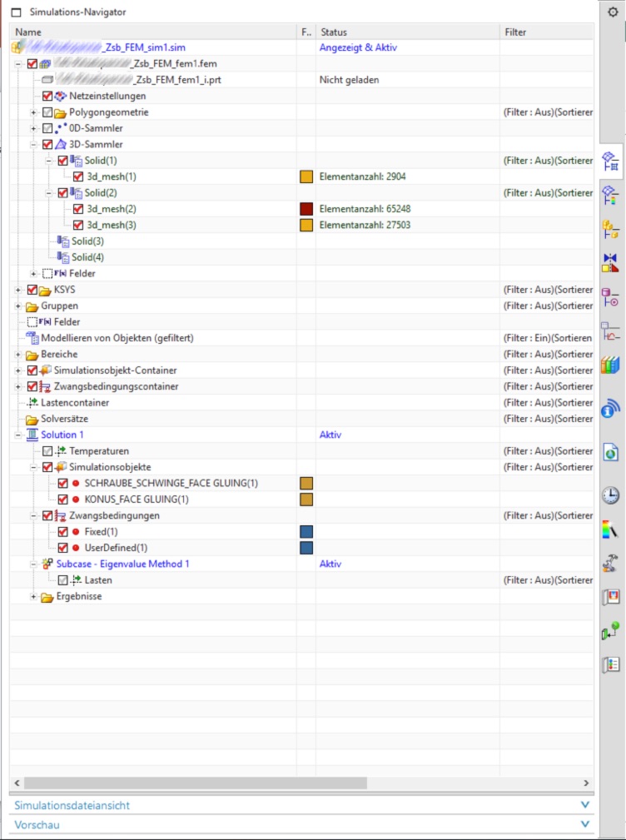Select Subcase - Eigenvalue Method 1
The width and height of the screenshot is (626, 840).
117,564
